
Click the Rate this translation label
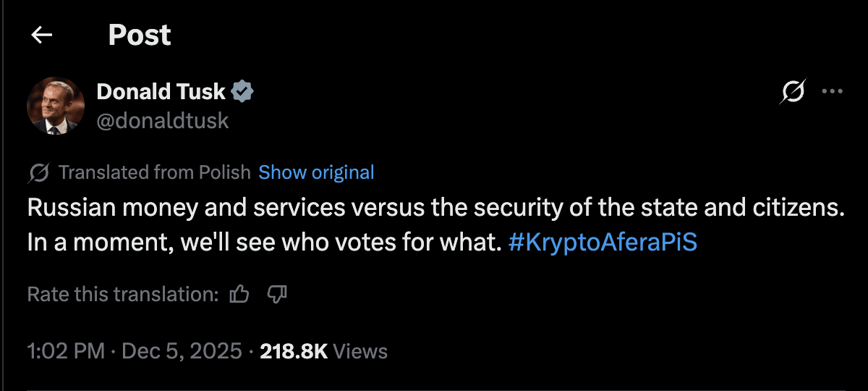(x=123, y=294)
